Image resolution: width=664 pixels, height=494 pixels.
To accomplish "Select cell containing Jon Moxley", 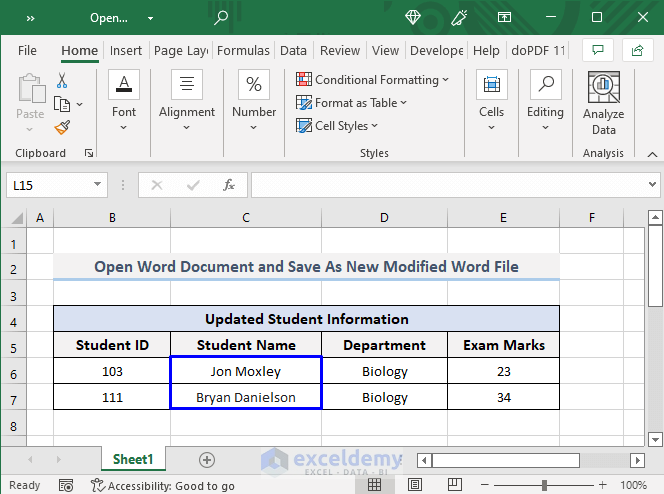I will tap(246, 371).
